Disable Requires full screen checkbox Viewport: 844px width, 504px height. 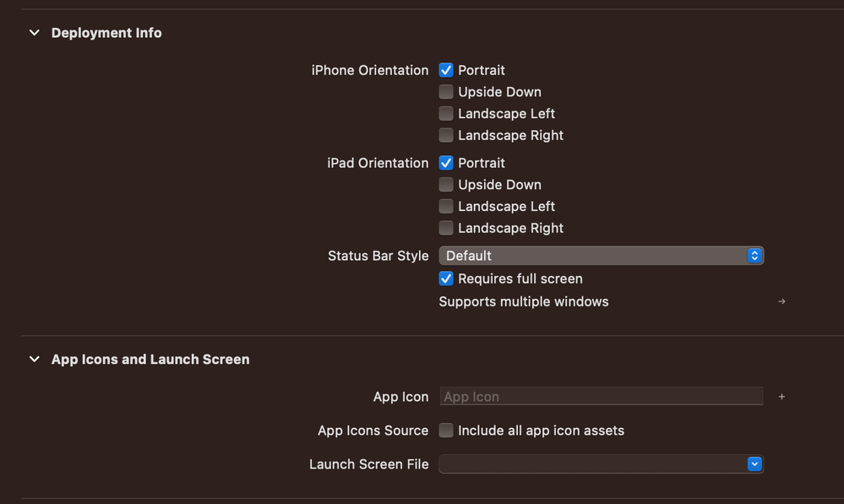[446, 279]
